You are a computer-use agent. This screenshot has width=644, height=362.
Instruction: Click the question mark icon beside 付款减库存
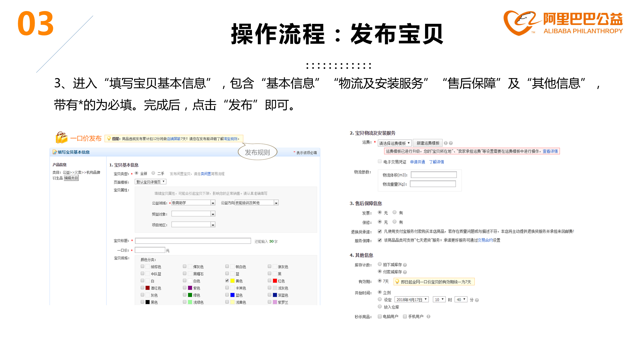405,272
